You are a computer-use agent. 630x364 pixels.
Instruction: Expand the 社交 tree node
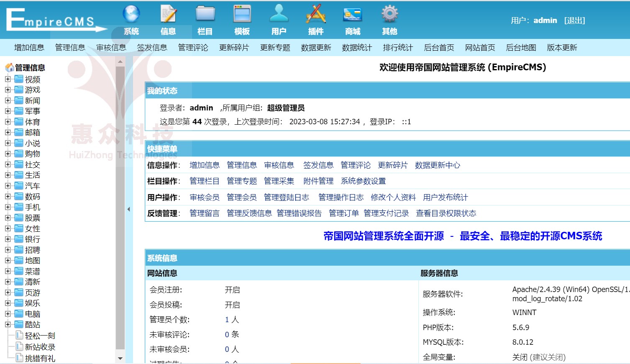(x=8, y=164)
